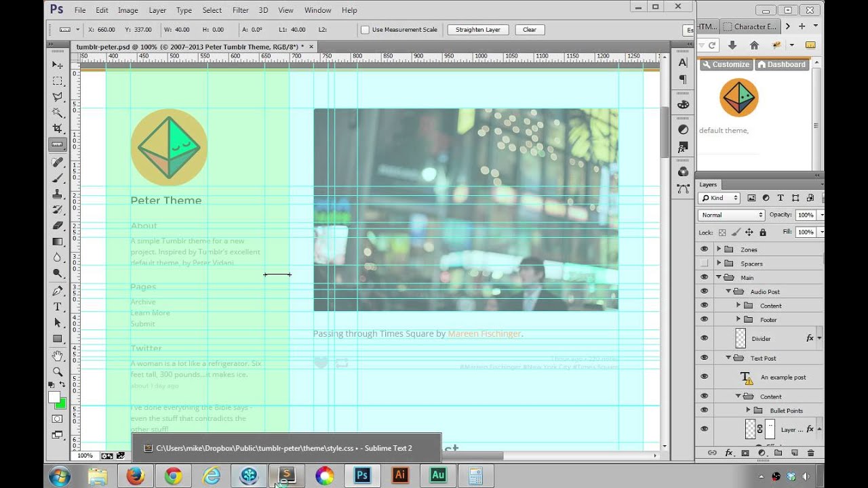Open the Image menu
868x488 pixels.
[x=127, y=10]
